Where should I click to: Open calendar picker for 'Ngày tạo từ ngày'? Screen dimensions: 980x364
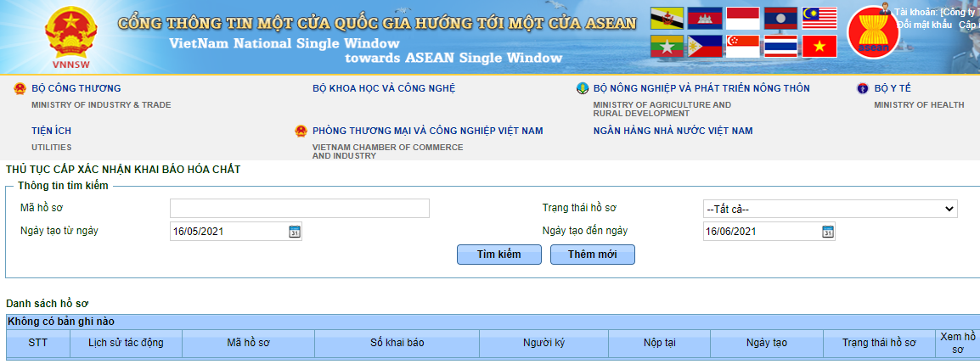pyautogui.click(x=295, y=232)
